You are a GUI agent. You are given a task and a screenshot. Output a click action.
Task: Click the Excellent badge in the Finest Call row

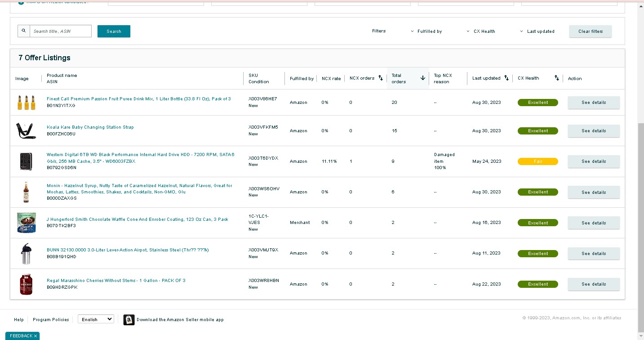coord(538,103)
